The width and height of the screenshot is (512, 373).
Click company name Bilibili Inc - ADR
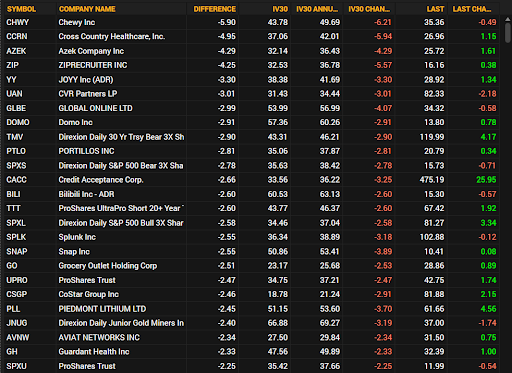point(86,194)
